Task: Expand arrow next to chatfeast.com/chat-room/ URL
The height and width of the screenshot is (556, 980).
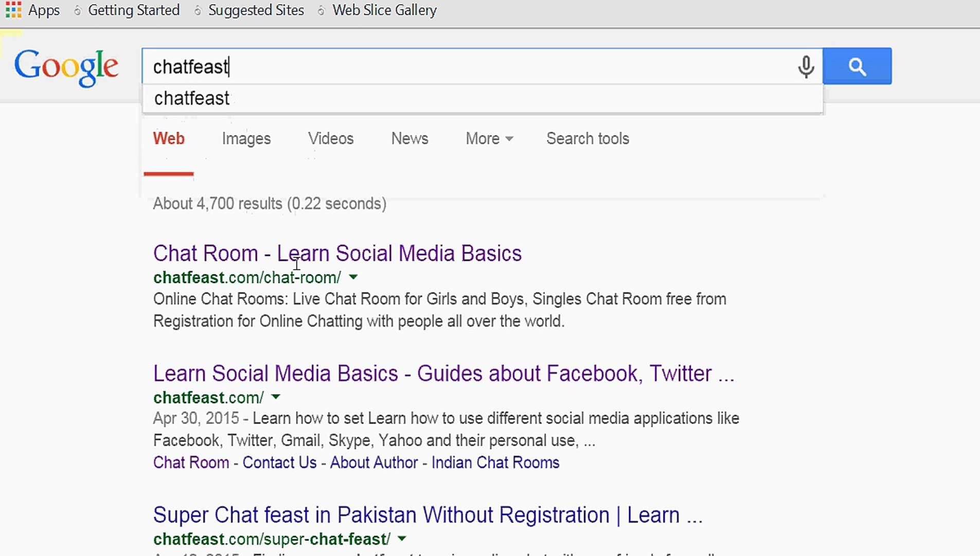Action: [353, 277]
